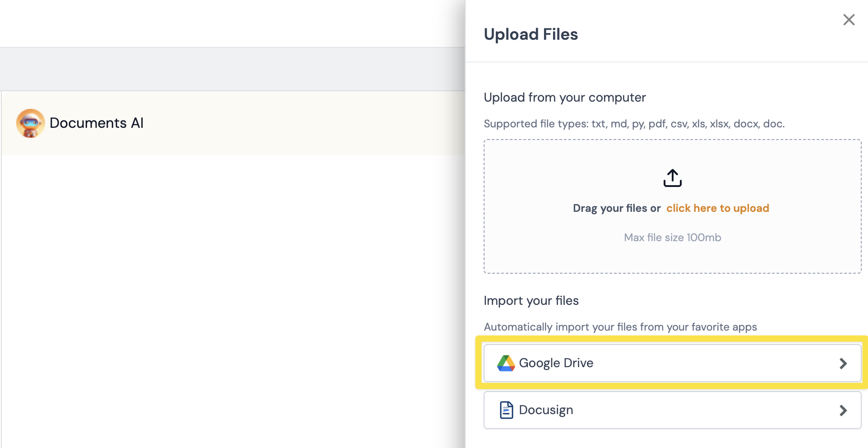The image size is (868, 448).
Task: Click the 'Import your files' heading
Action: pos(531,301)
